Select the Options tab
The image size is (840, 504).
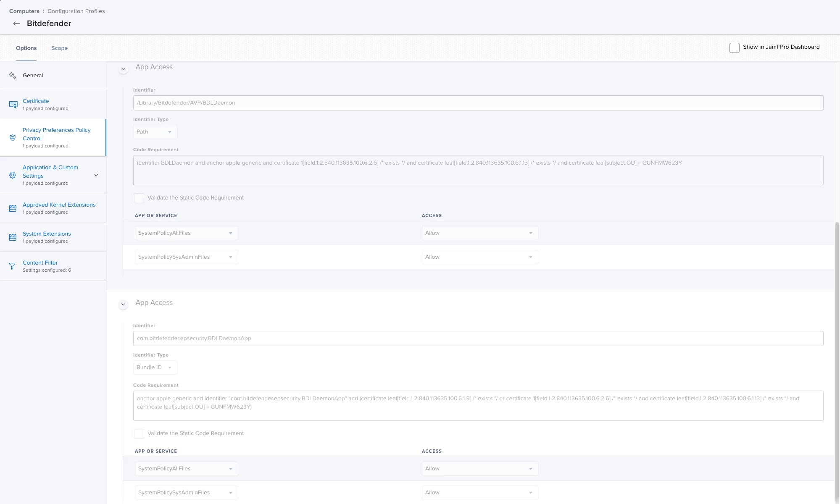pos(26,48)
